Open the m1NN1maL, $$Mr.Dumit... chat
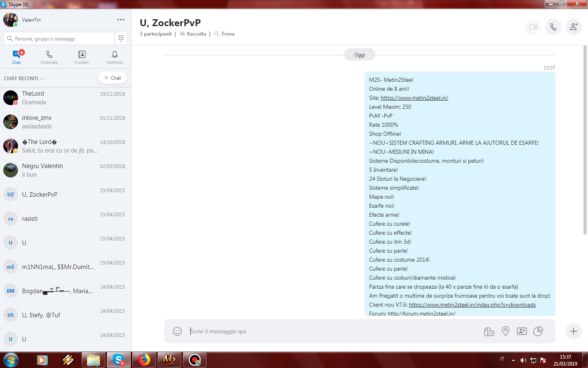The width and height of the screenshot is (588, 368). (x=65, y=267)
